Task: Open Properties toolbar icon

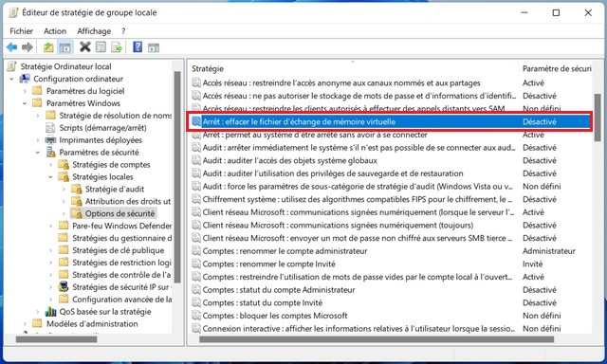Action: click(101, 47)
